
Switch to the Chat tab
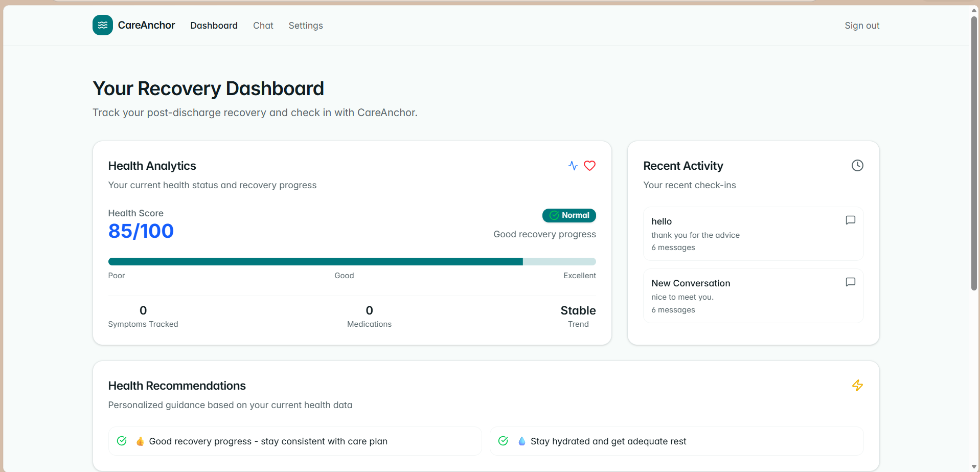pos(263,26)
